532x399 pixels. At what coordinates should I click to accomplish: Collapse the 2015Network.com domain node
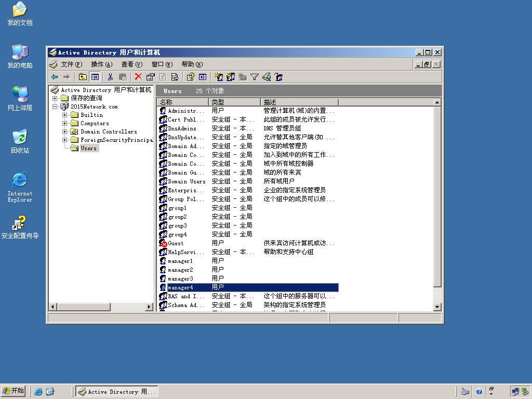tap(55, 107)
